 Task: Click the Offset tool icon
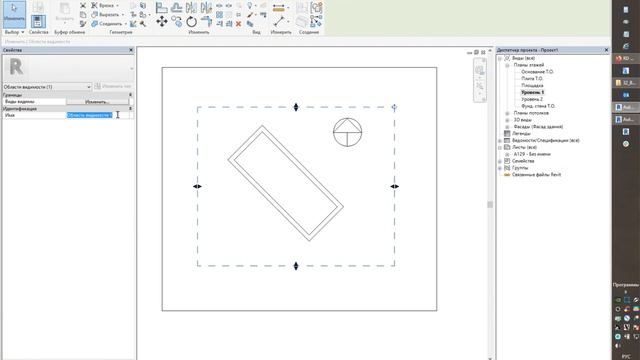pos(177,7)
